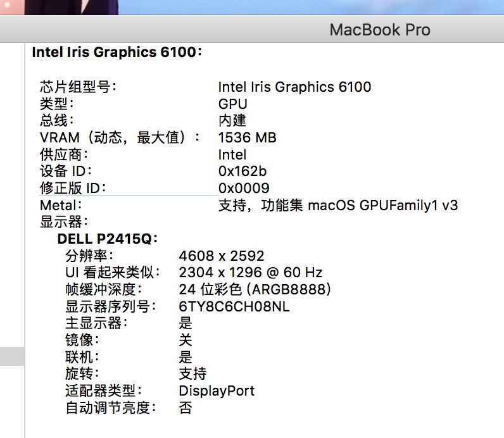Select the 类型 label
Viewport: 504px width, 438px height.
pyautogui.click(x=57, y=104)
